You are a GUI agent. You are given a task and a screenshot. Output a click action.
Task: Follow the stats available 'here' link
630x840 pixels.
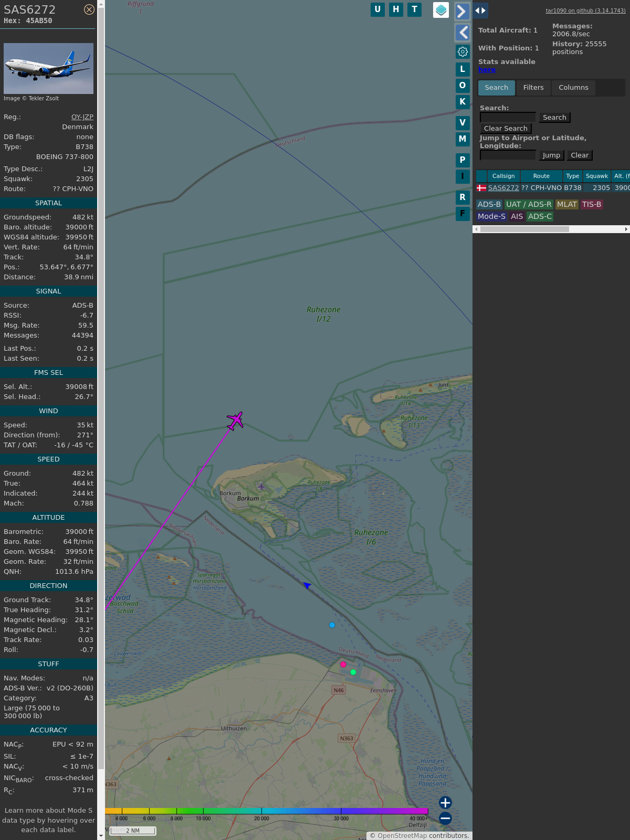click(487, 70)
